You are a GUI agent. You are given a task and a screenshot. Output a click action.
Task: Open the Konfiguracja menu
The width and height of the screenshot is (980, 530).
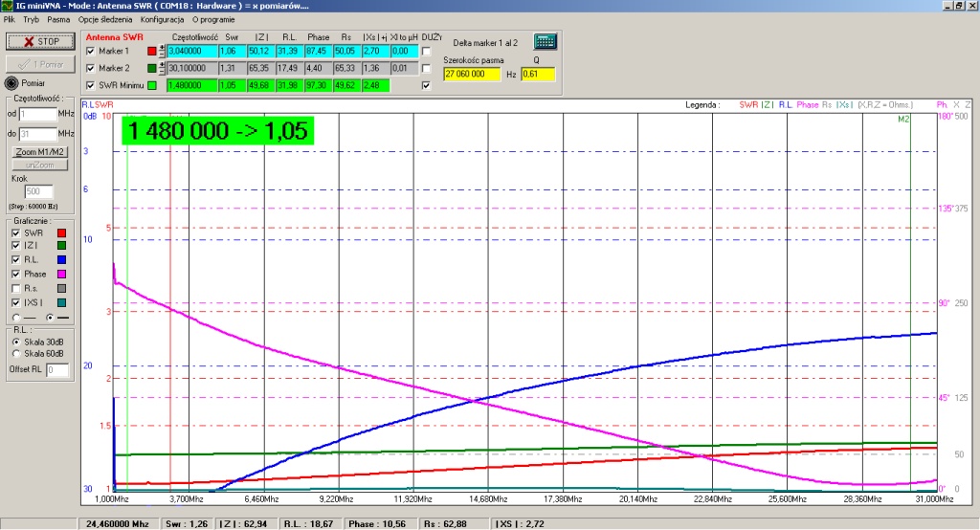click(x=162, y=18)
